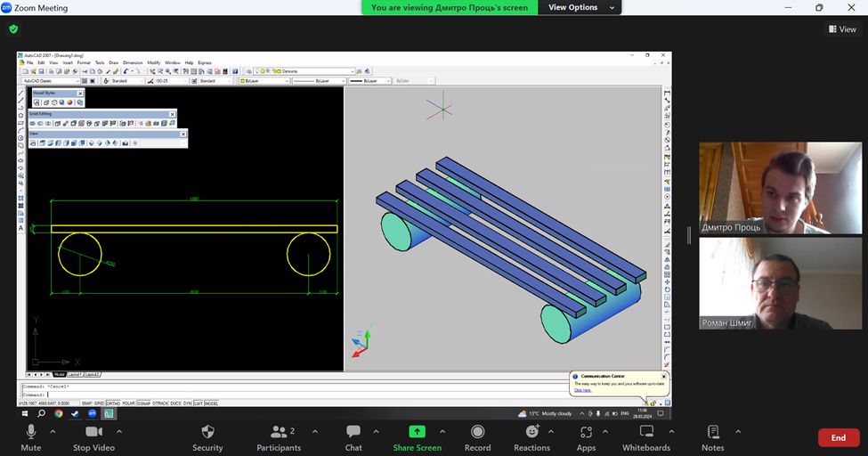Open the Reactions menu
Screen dimensions: 868x456
[531, 433]
